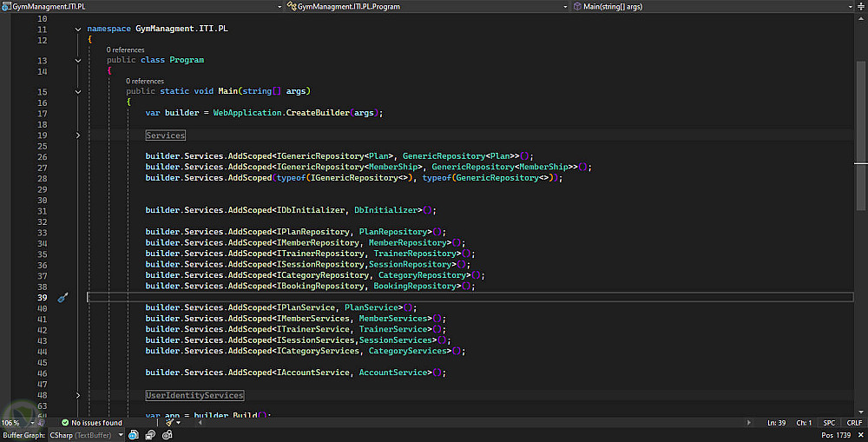Open the code cleanup profile dropdown arrow
The image size is (868, 442).
[x=178, y=423]
